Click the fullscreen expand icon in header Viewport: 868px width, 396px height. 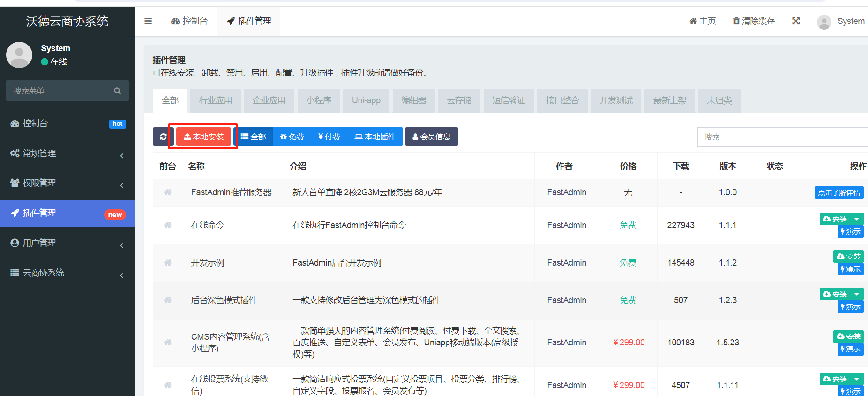point(796,21)
